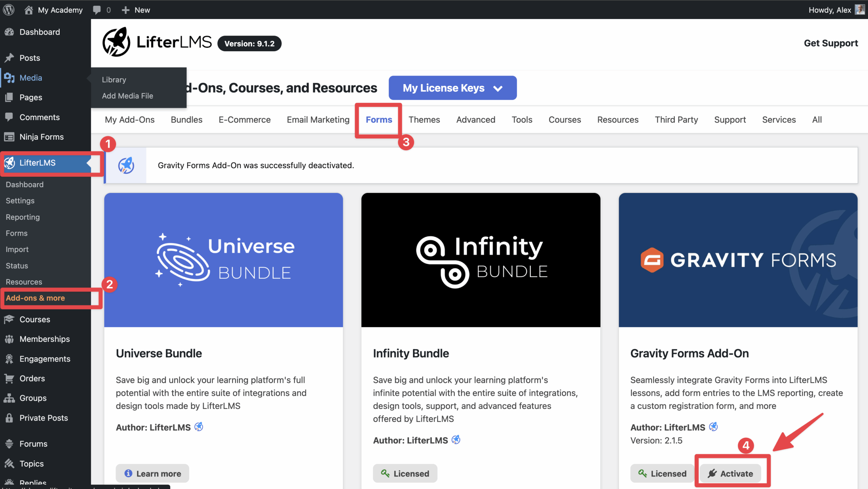This screenshot has height=489, width=868.
Task: Click the Courses graduation cap icon
Action: click(9, 319)
